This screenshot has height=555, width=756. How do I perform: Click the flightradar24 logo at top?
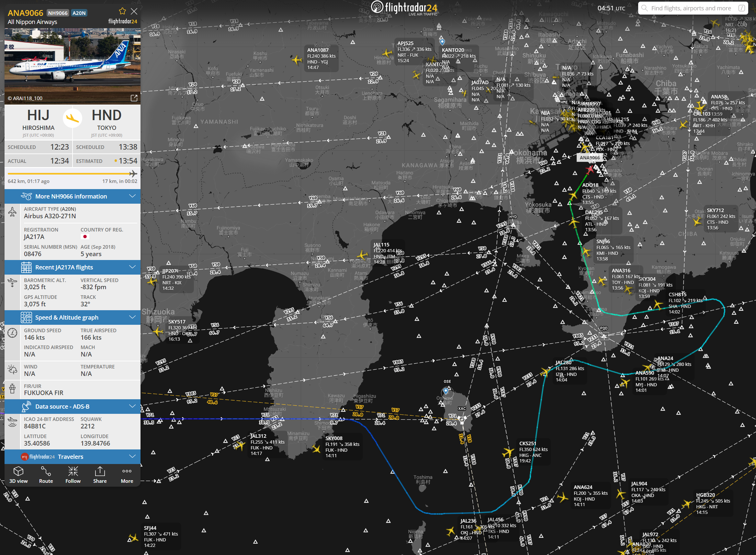tap(404, 8)
